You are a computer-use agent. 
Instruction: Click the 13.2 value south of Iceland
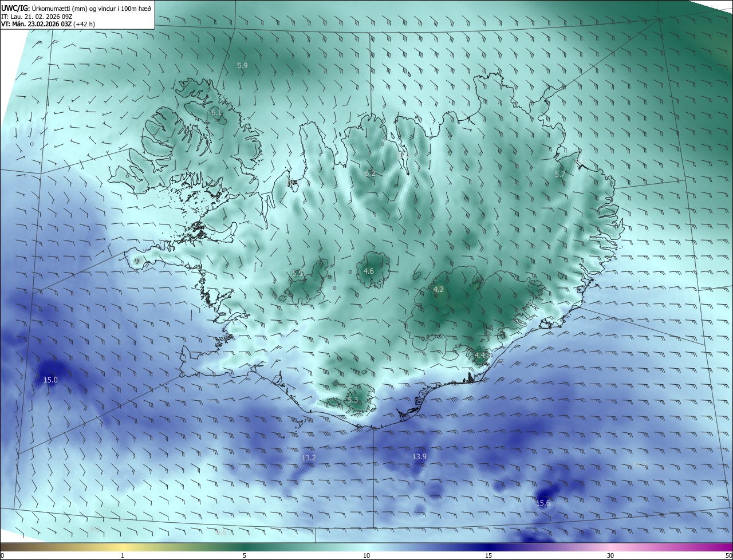pyautogui.click(x=309, y=458)
